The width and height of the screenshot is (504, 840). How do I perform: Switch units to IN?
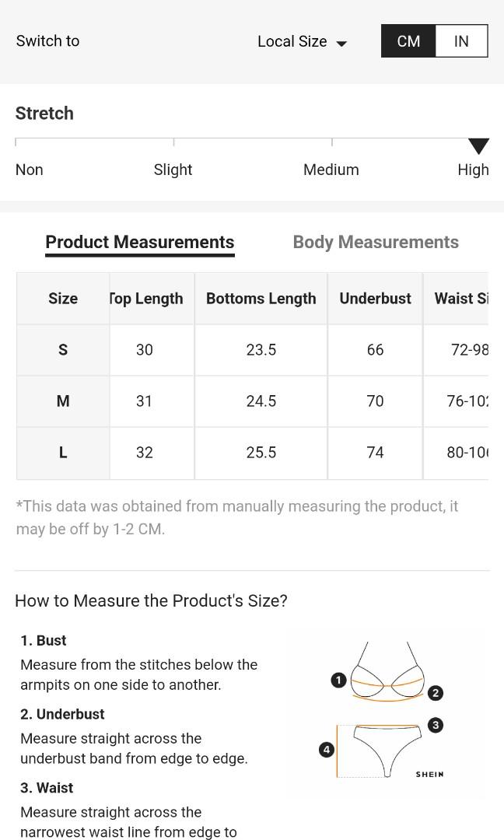coord(461,40)
